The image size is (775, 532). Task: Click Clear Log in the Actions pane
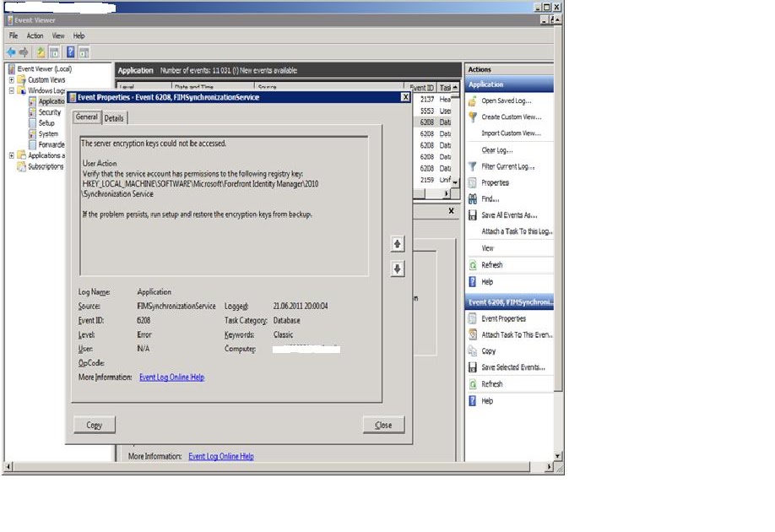[x=497, y=149]
